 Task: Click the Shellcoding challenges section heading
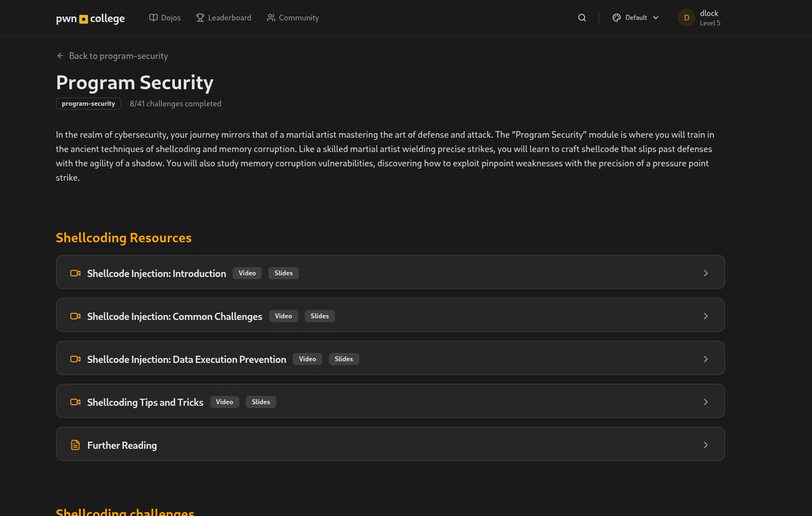(x=125, y=512)
